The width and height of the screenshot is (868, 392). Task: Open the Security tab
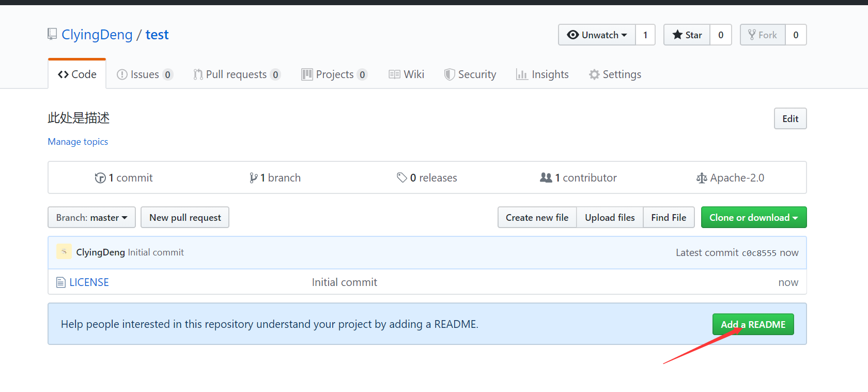tap(470, 74)
